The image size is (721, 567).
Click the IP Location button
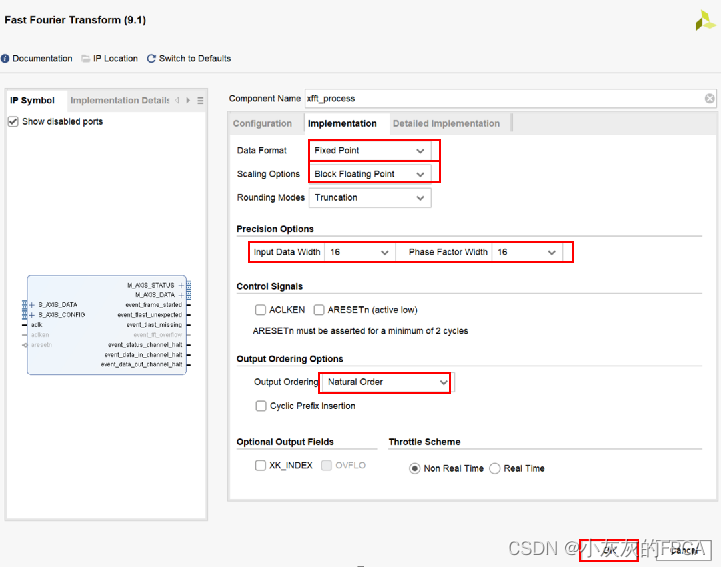tap(115, 59)
